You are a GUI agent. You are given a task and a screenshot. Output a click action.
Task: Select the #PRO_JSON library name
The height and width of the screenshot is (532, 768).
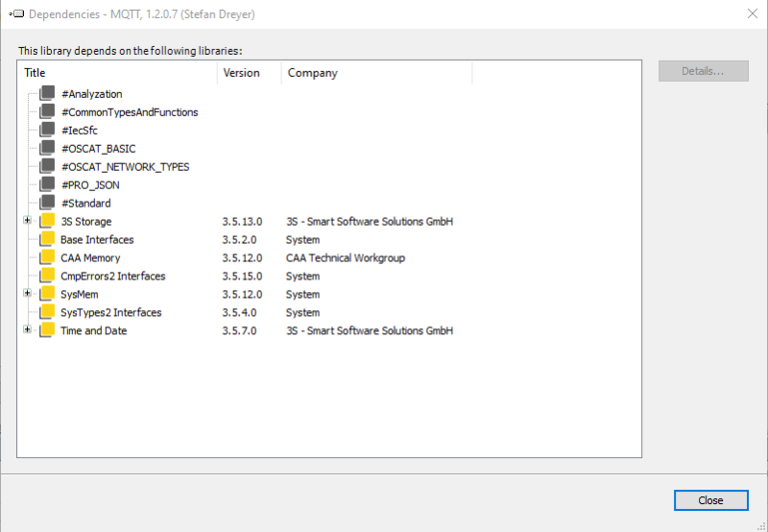point(90,184)
